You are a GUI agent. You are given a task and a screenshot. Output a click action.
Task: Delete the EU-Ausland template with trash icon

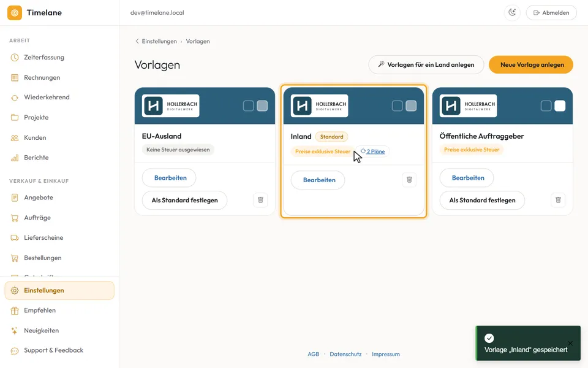(260, 200)
